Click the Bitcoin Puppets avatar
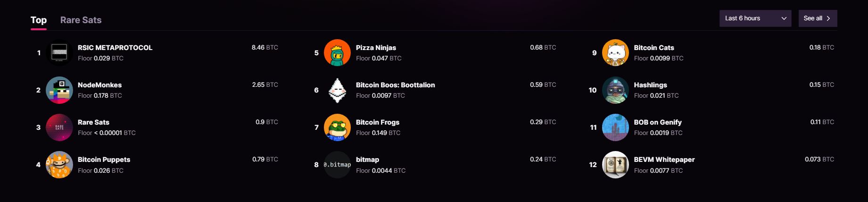 (59, 165)
